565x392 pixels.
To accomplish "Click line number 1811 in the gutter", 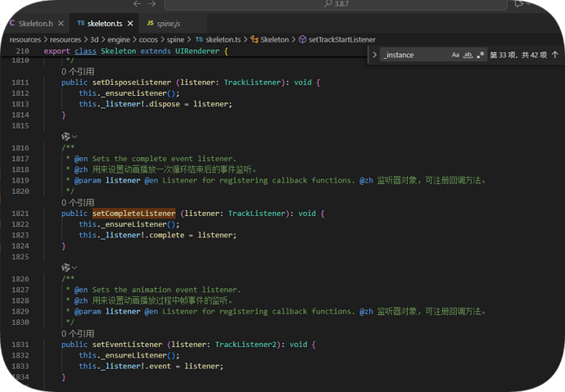I will (20, 83).
